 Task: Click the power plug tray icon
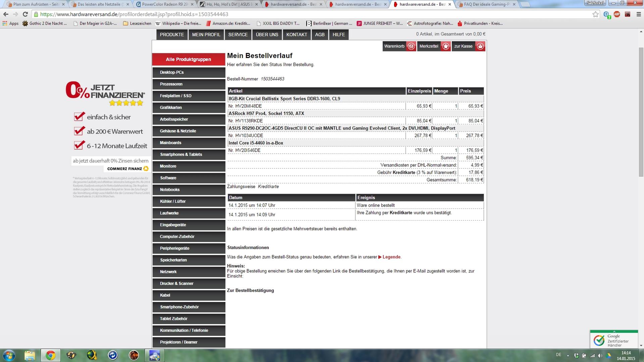pyautogui.click(x=584, y=355)
